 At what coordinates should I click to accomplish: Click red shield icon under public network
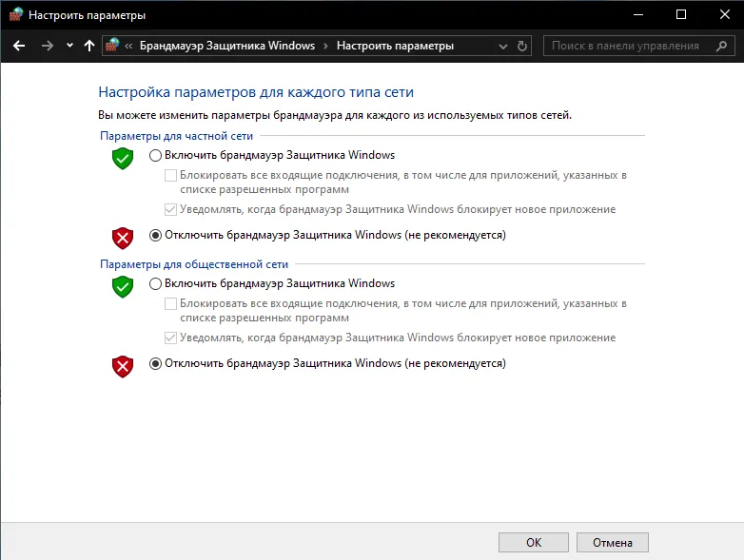(123, 367)
